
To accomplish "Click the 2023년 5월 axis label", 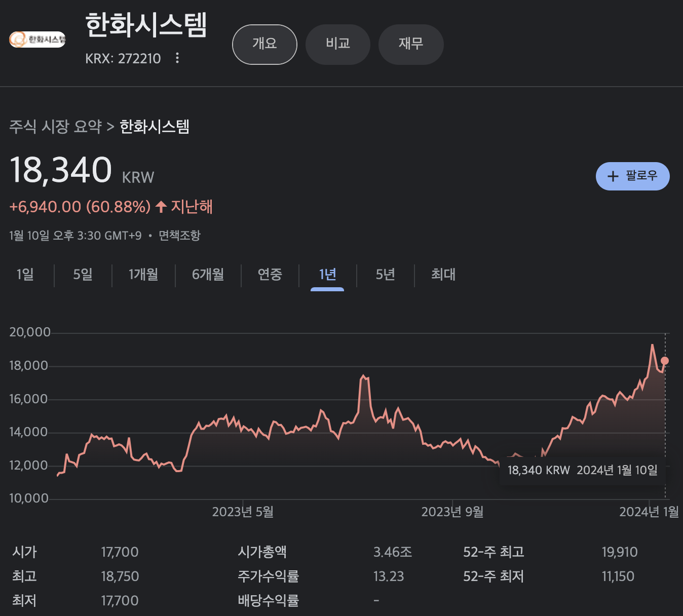I will click(x=243, y=512).
